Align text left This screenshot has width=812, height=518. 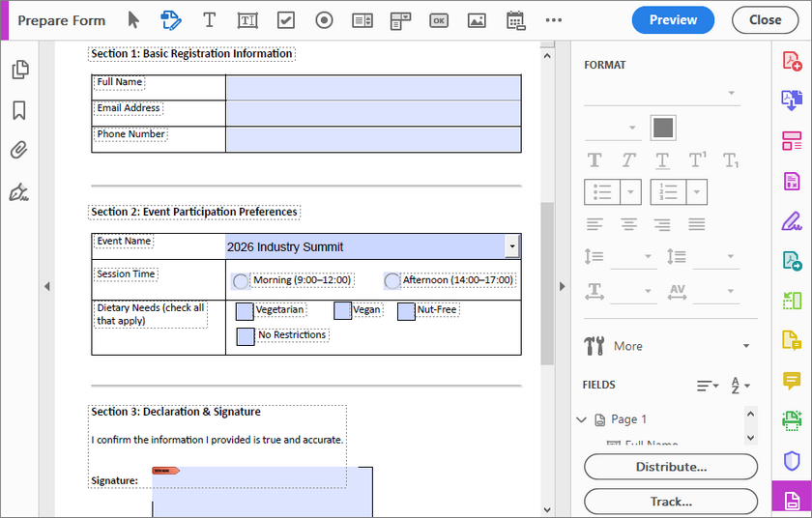594,224
